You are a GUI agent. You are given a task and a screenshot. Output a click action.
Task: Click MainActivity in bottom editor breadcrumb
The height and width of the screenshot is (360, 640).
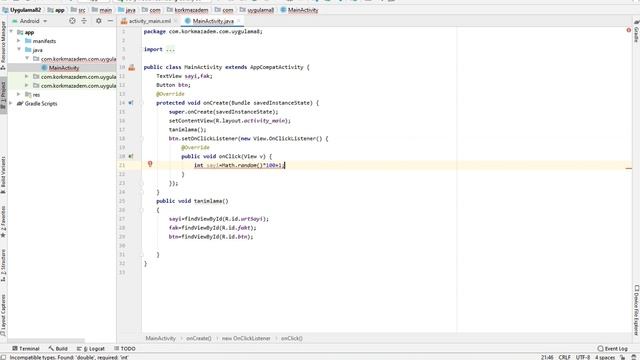(160, 338)
